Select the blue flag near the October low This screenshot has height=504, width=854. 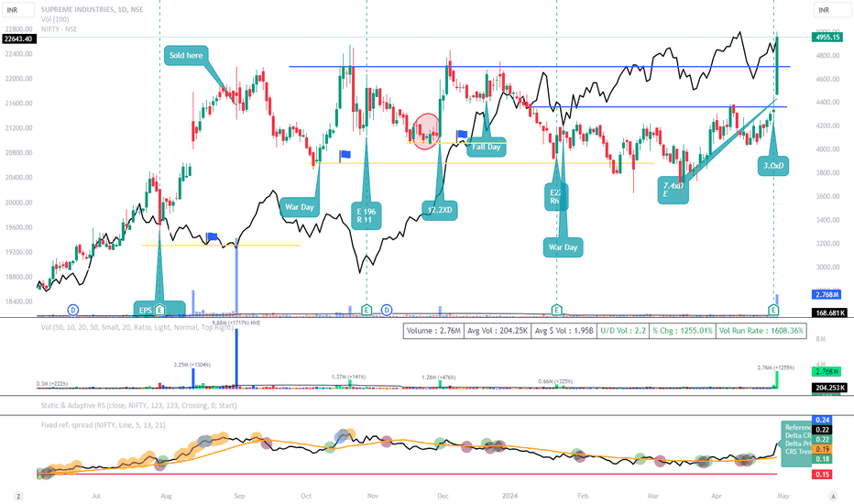tap(345, 155)
